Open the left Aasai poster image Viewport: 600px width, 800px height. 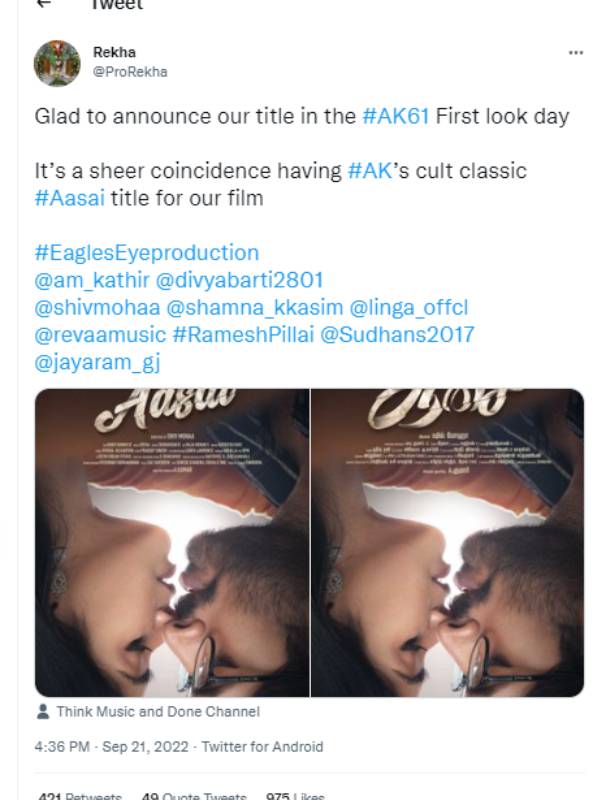pos(172,543)
